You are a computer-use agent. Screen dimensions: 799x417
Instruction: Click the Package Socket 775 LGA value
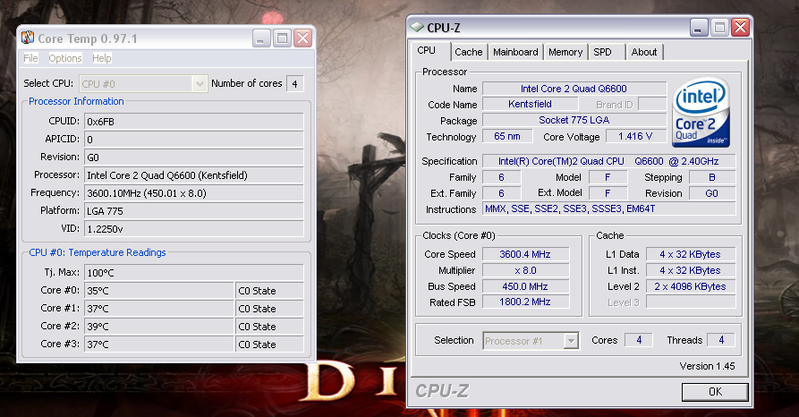tap(574, 120)
